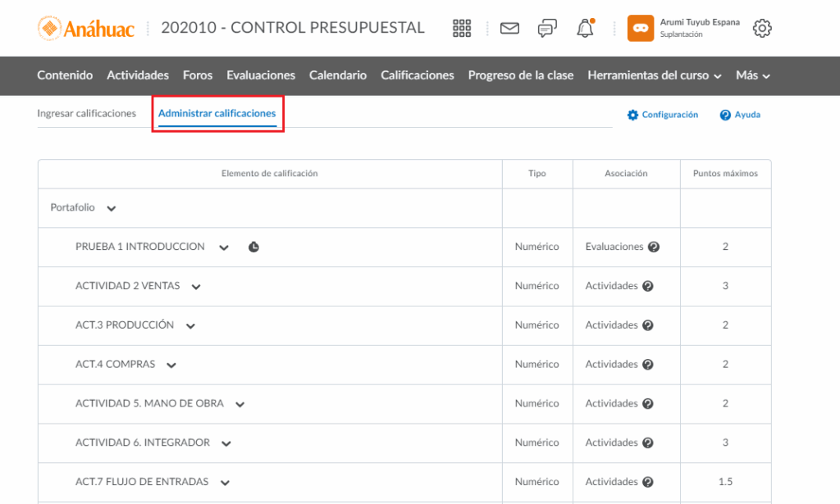
Task: Open the Más navigation menu
Action: coord(752,75)
